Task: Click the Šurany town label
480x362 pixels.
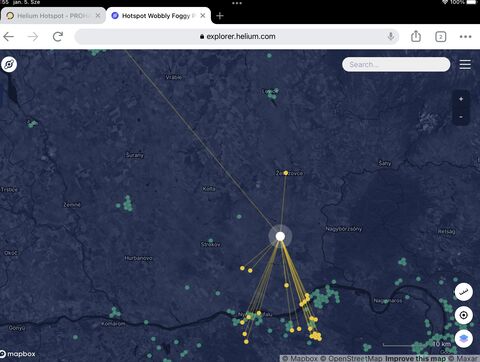Action: click(x=135, y=155)
